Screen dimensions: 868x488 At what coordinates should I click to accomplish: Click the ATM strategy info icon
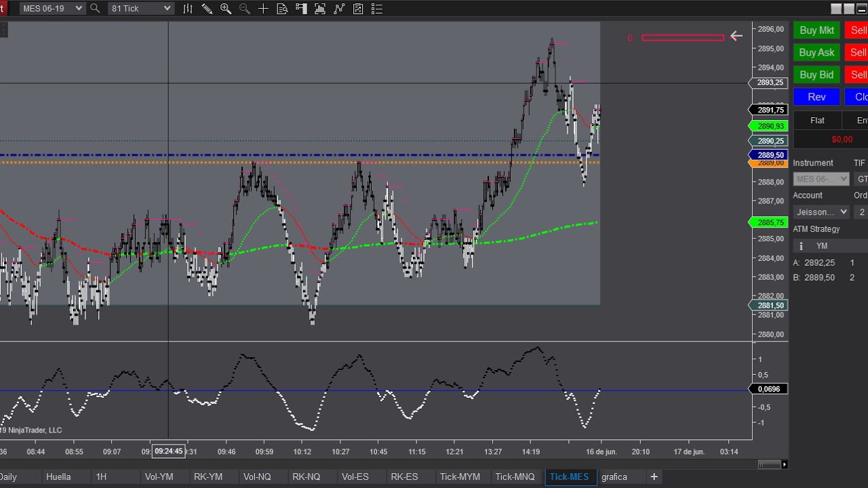pos(801,246)
